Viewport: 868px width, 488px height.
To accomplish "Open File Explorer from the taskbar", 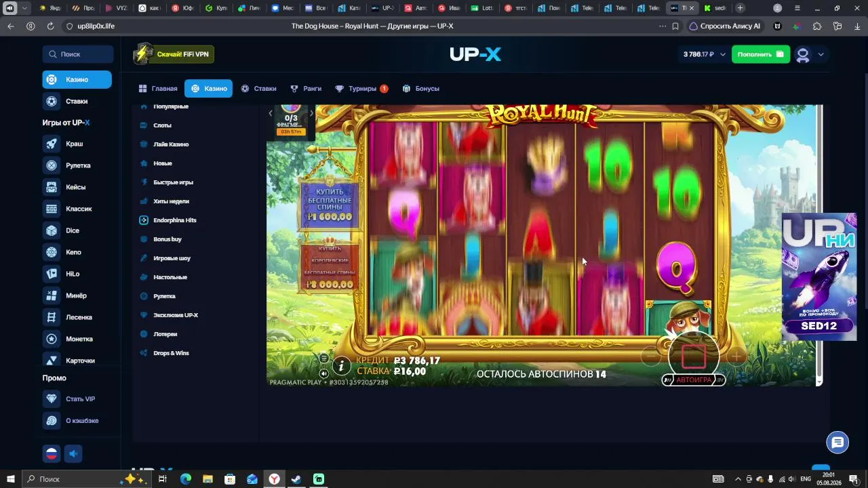I will [x=208, y=479].
